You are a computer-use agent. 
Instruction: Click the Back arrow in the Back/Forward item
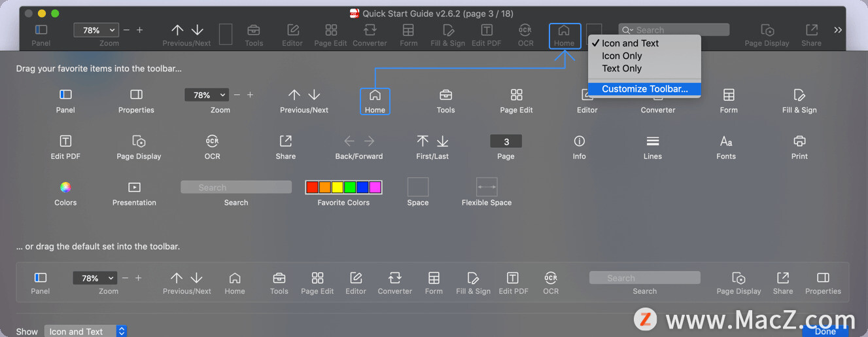pyautogui.click(x=349, y=141)
